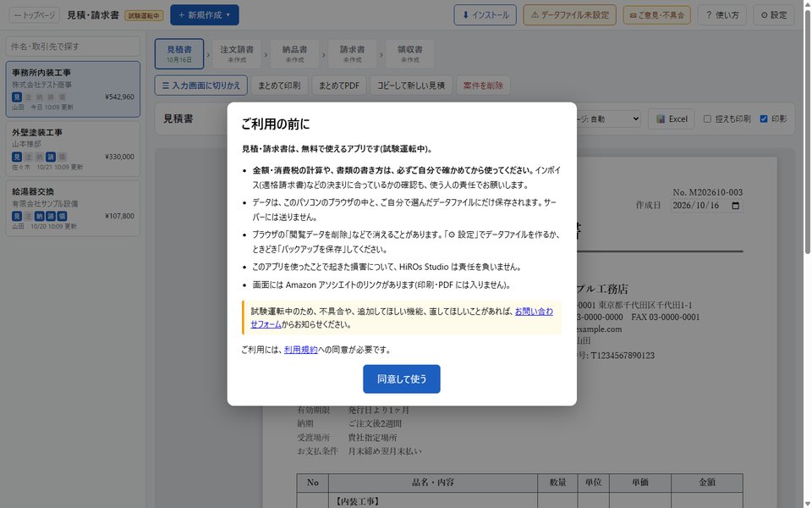Go back via ←トップページ button
Image resolution: width=812 pixels, height=508 pixels.
34,15
